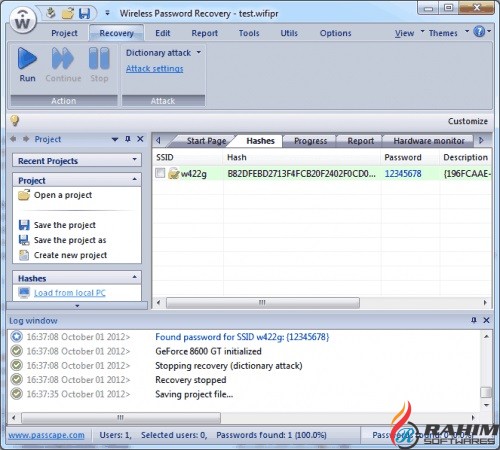
Task: Click the save floppy quick-access icon
Action: pos(84,14)
